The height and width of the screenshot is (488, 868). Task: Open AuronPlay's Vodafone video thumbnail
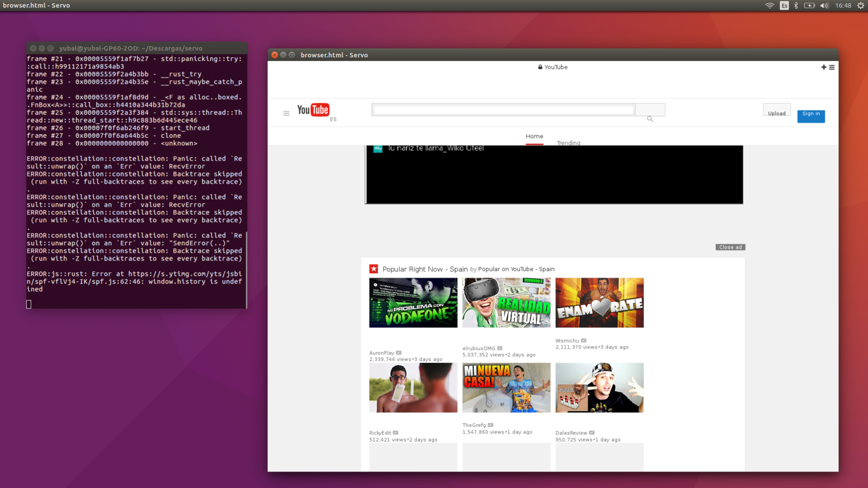(x=413, y=302)
